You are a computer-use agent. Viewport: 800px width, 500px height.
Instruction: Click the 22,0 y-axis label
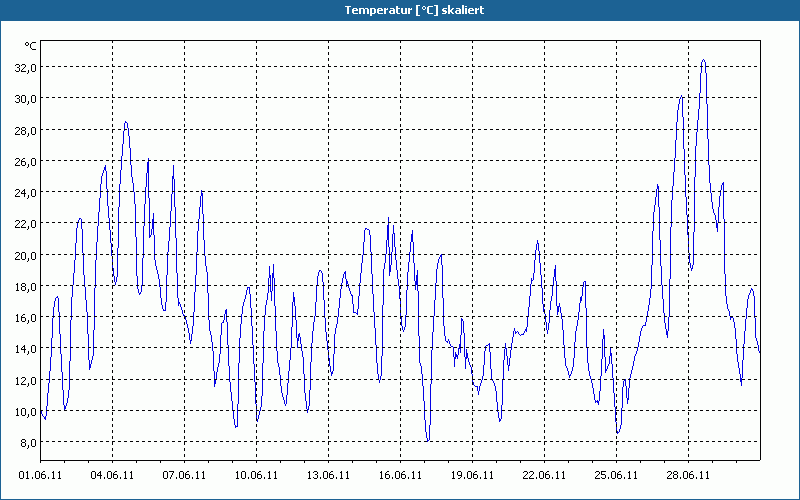pyautogui.click(x=26, y=223)
